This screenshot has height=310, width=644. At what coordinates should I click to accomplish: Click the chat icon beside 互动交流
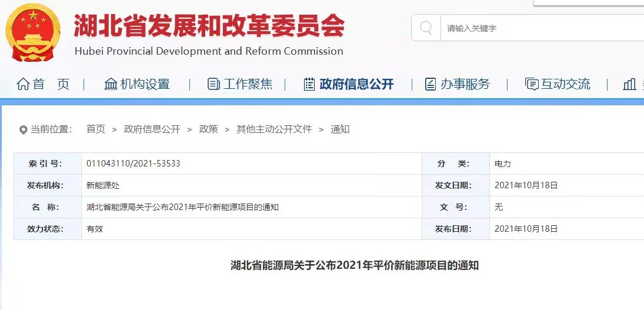click(532, 84)
